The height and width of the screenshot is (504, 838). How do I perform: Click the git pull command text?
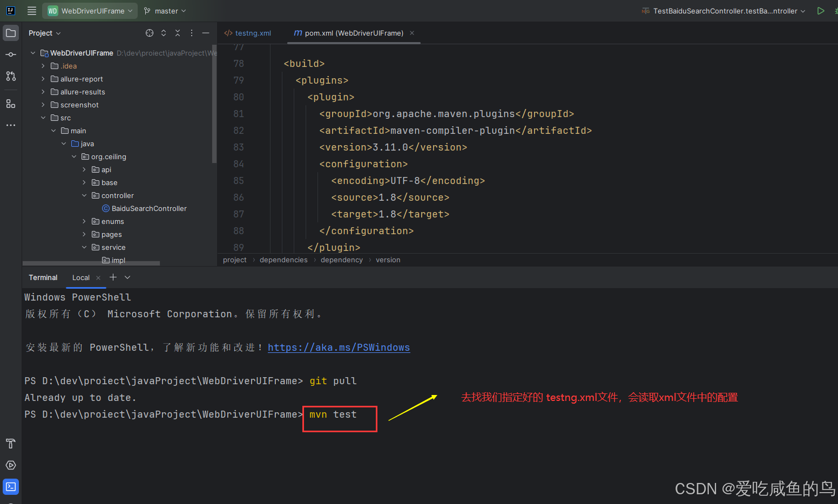333,381
